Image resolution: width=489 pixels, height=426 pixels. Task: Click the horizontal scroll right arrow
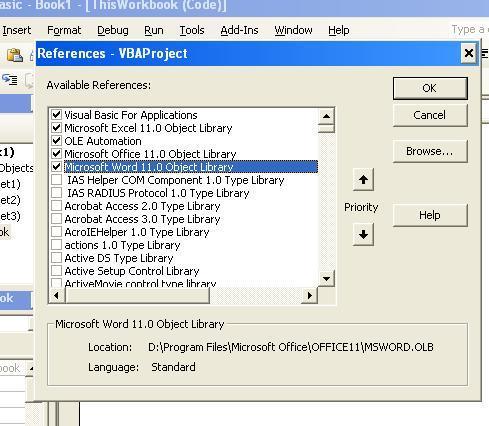point(310,295)
